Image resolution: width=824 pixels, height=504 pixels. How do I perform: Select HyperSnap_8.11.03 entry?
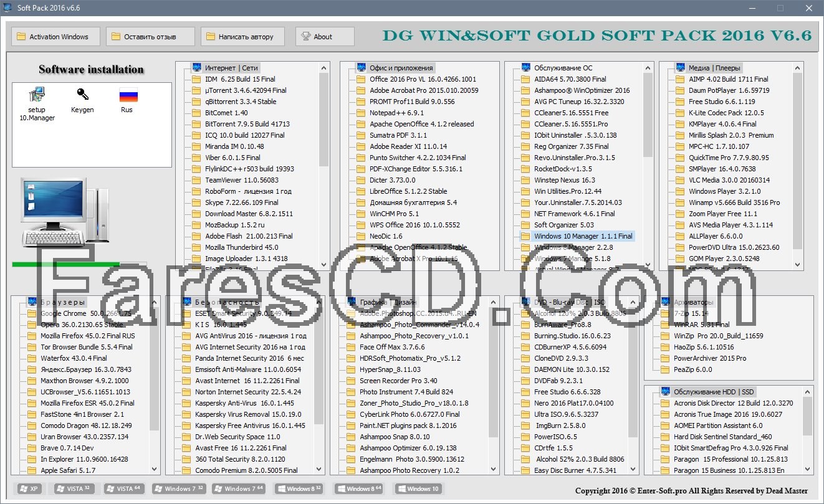click(x=390, y=369)
